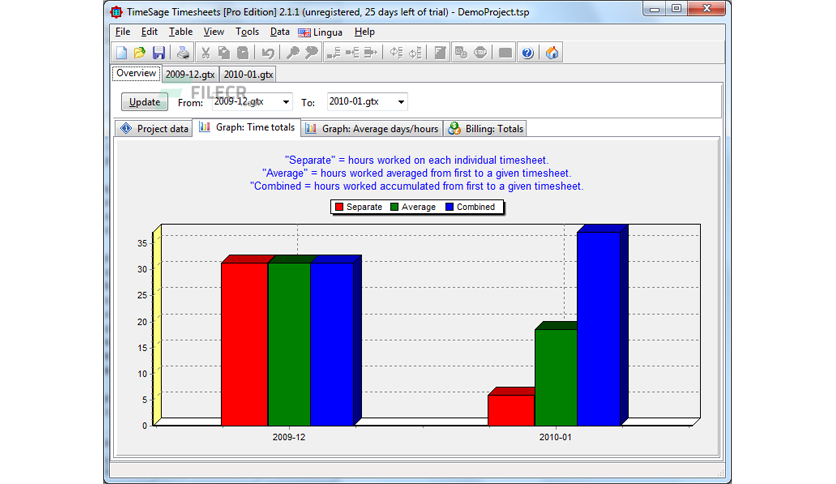Screen dimensions: 836x484
Task: Click the Home house icon
Action: pos(552,52)
